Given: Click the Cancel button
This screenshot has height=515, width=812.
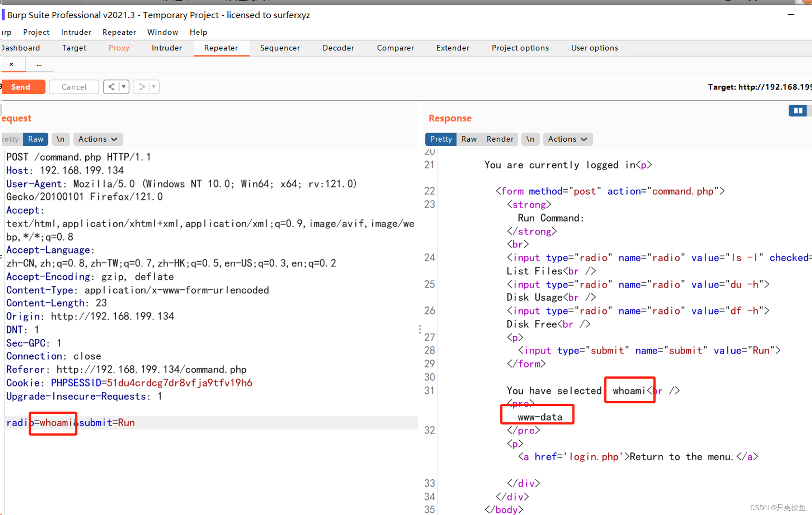Looking at the screenshot, I should [x=74, y=87].
